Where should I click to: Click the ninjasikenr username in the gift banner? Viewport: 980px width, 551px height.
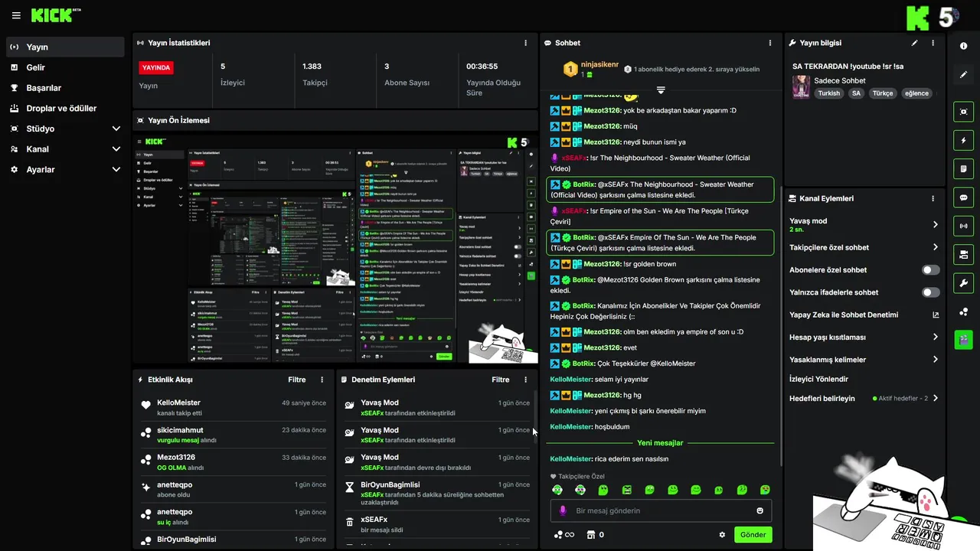click(599, 64)
